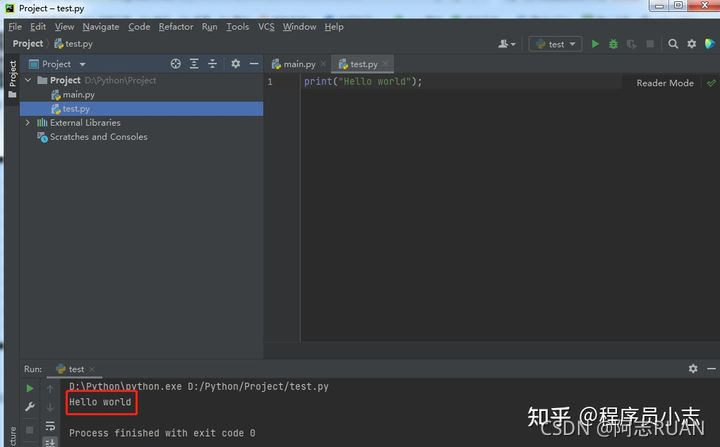Screen dimensions: 720x447
Task: Open IDE settings gear in top toolbar
Action: [x=692, y=44]
